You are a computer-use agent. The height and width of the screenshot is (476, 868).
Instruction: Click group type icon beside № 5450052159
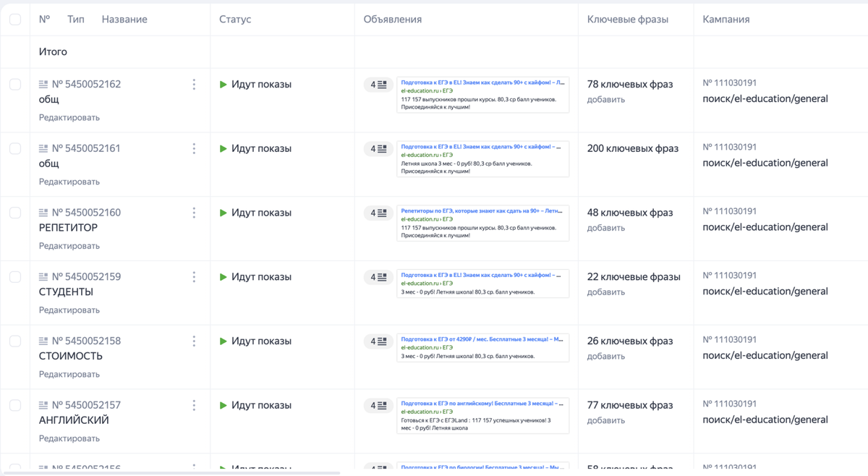(x=43, y=277)
